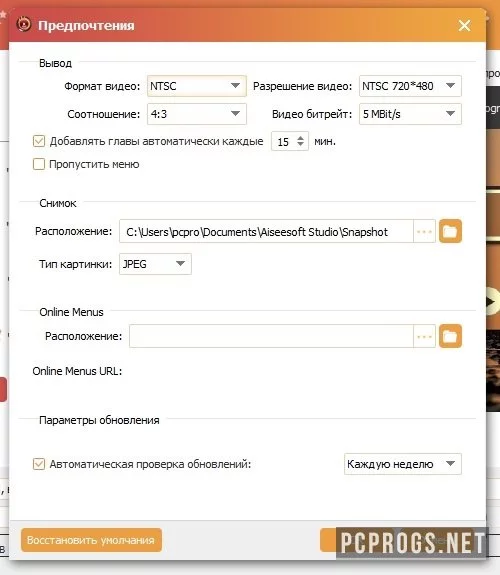Open Разрешение видео NTSC 720*480 dropdown
The width and height of the screenshot is (500, 575).
click(410, 86)
